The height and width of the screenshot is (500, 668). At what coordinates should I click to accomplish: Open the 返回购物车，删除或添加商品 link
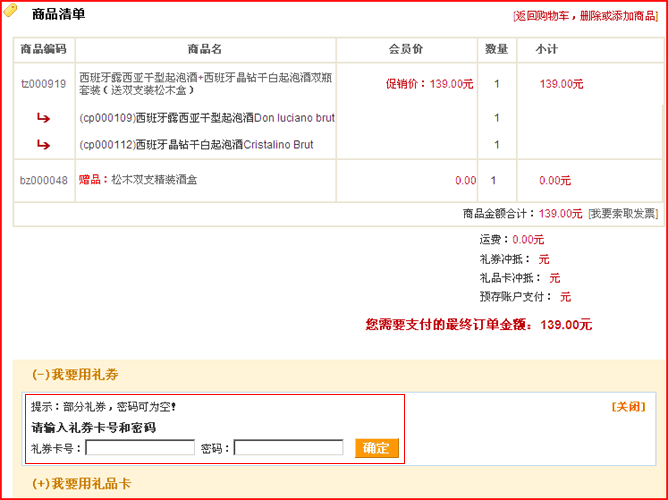(x=586, y=16)
